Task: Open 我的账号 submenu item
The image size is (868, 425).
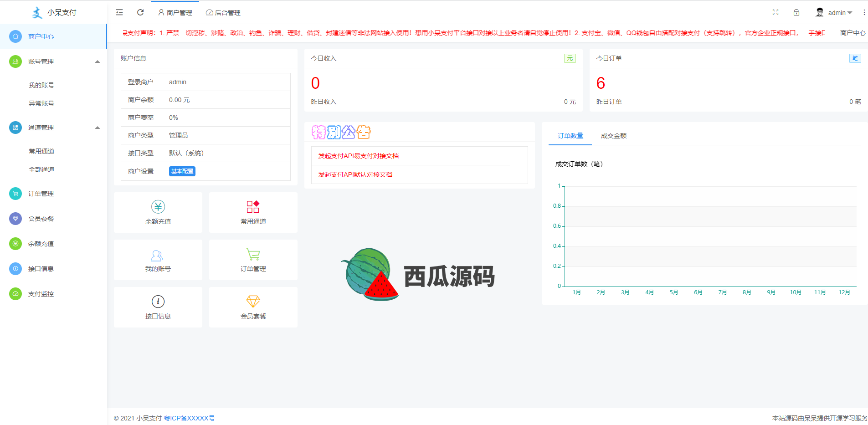Action: [x=41, y=85]
